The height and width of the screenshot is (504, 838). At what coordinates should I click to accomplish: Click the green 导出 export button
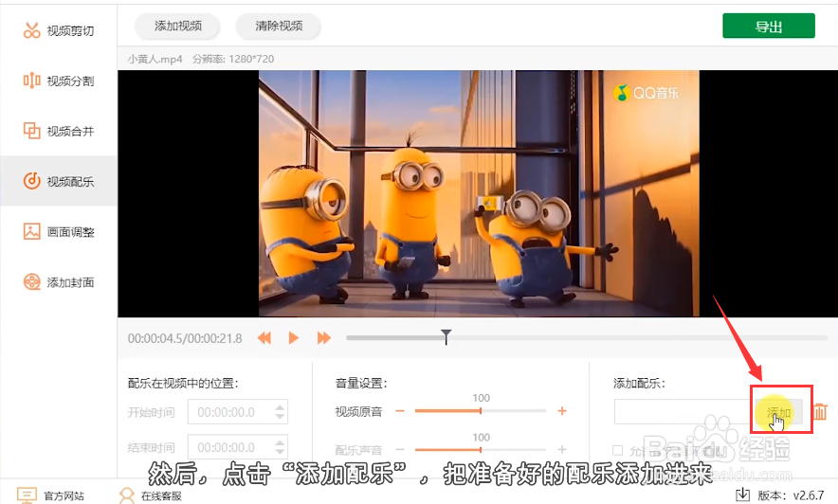[769, 27]
